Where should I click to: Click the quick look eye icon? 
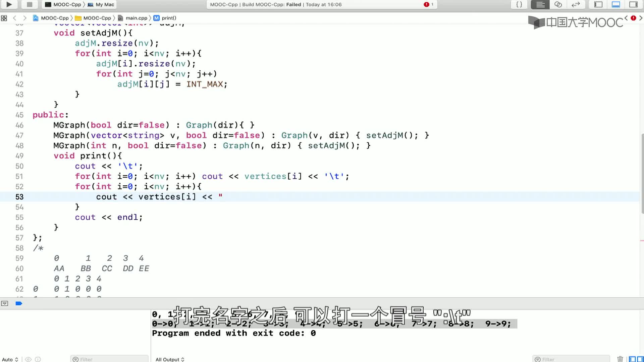[28, 359]
